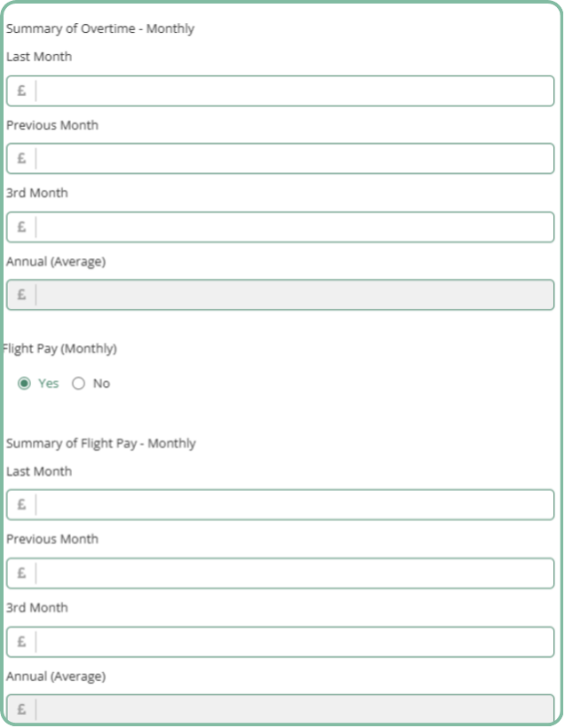Click pound symbol in Flight Pay Last Month field
This screenshot has width=565, height=728.
coord(21,504)
